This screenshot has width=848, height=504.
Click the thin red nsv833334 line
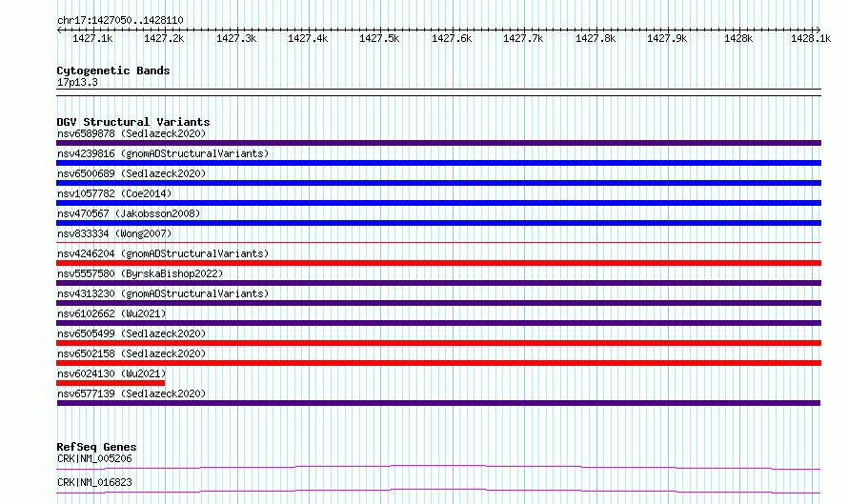[438, 242]
